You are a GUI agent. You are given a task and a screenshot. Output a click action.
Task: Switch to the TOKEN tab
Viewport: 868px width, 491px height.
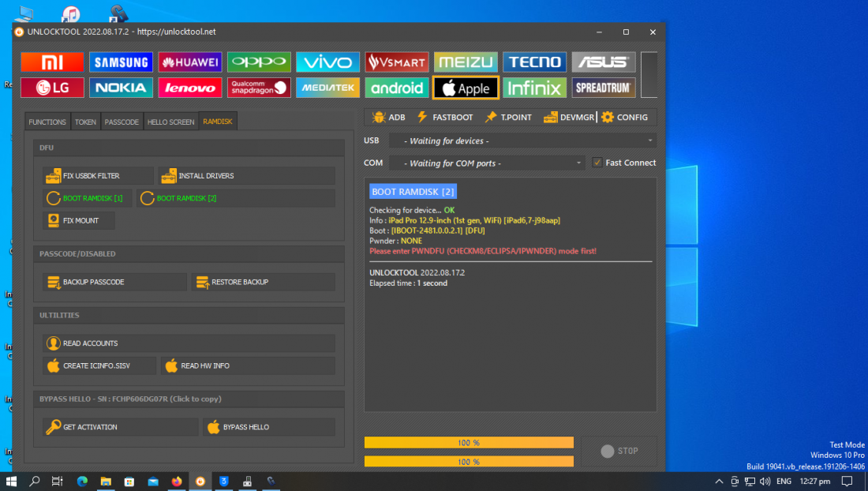click(85, 122)
